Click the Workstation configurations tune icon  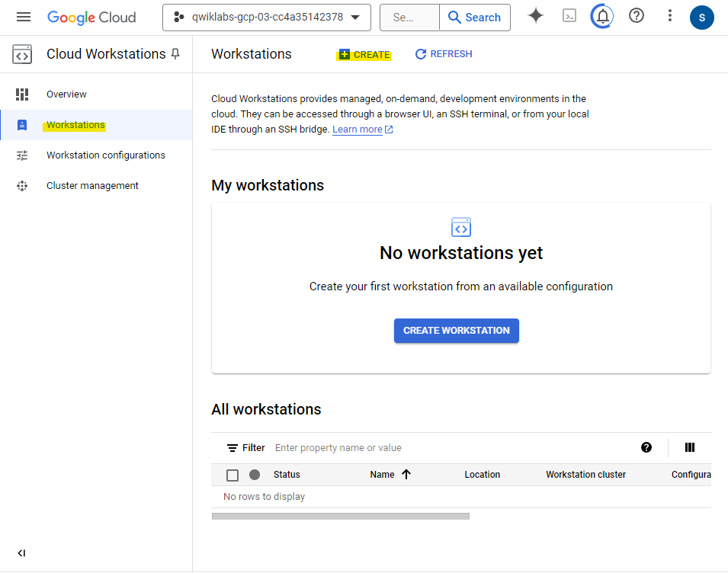22,155
